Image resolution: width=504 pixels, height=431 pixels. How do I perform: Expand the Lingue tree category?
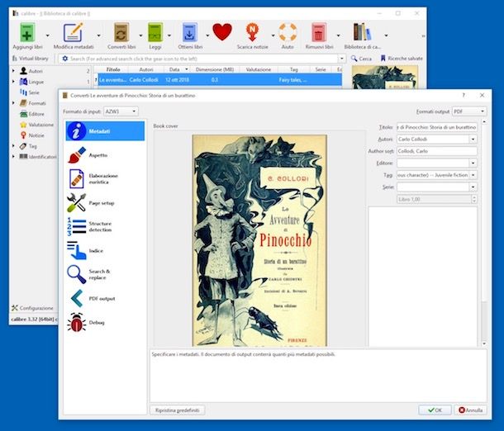click(13, 82)
